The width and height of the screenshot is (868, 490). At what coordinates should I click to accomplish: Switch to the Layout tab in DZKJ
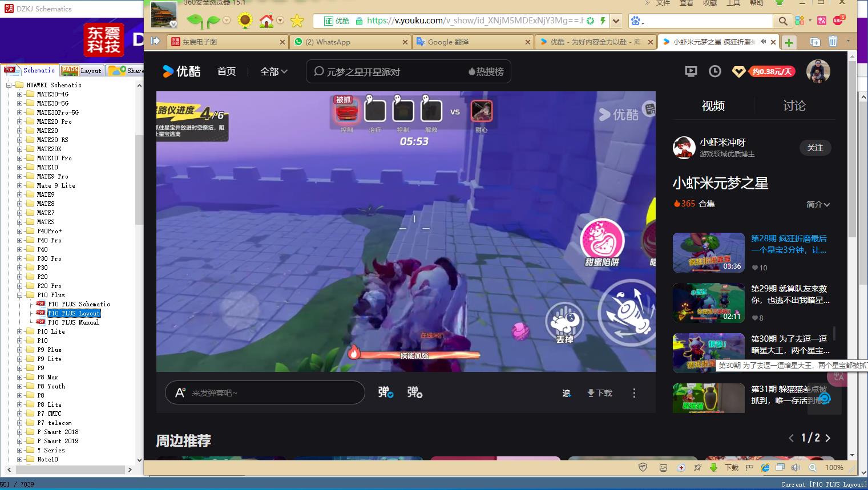(x=82, y=70)
